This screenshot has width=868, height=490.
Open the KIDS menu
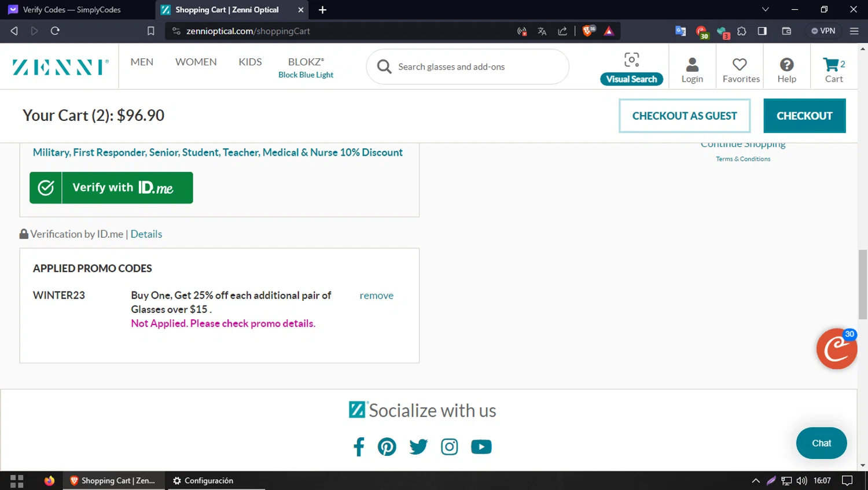coord(250,62)
